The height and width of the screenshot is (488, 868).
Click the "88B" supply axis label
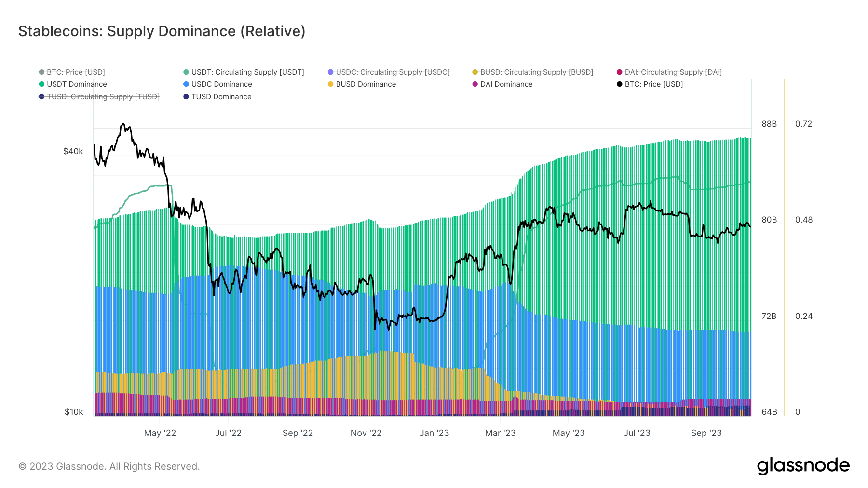click(x=769, y=124)
